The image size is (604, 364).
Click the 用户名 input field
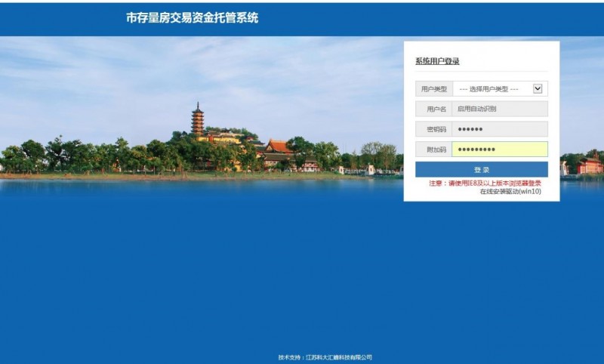coord(499,109)
